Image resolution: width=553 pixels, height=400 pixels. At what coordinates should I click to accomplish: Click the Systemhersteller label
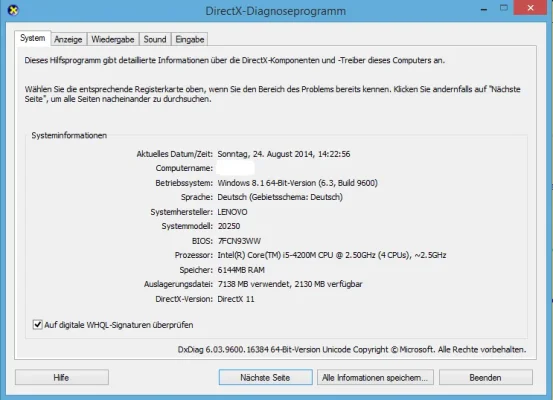click(x=182, y=212)
